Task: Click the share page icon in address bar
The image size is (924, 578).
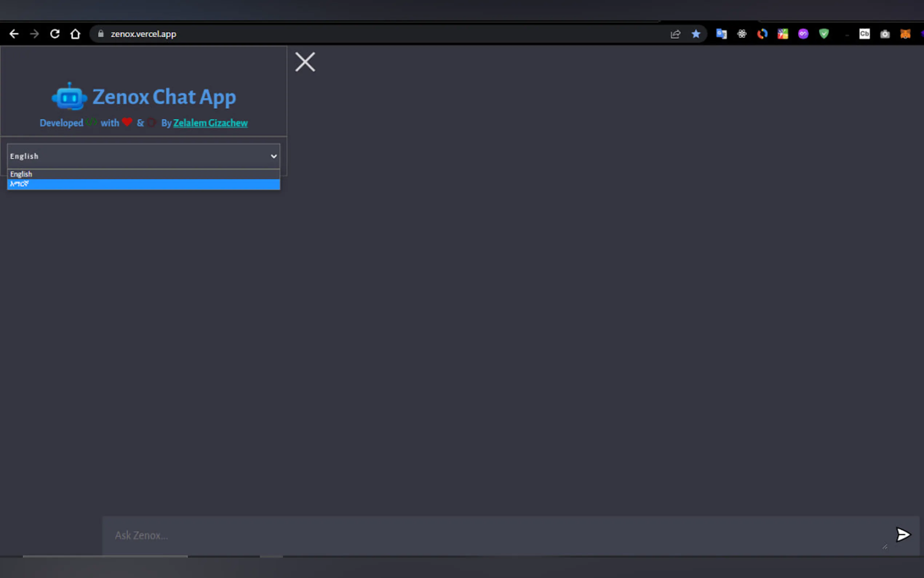Action: click(675, 34)
